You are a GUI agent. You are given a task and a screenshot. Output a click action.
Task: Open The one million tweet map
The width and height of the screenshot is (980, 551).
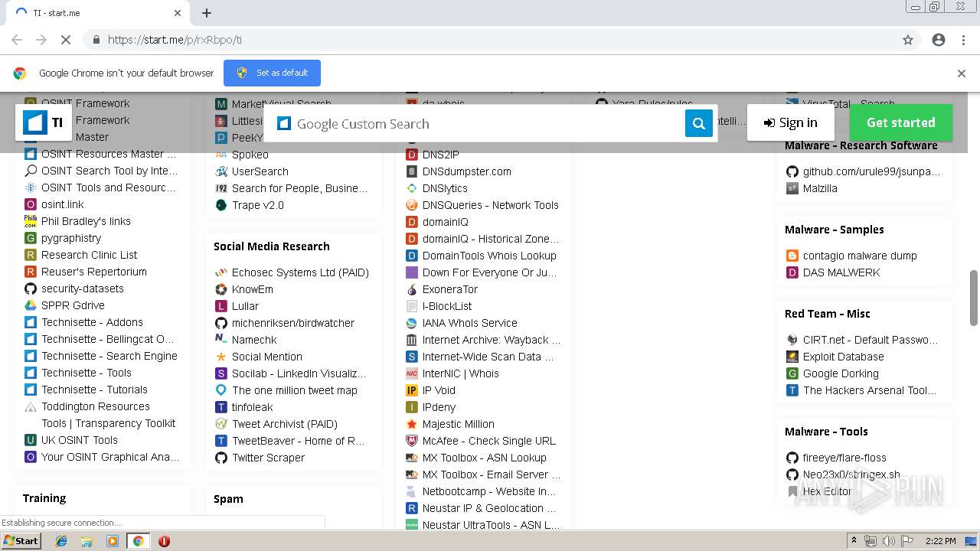coord(295,390)
